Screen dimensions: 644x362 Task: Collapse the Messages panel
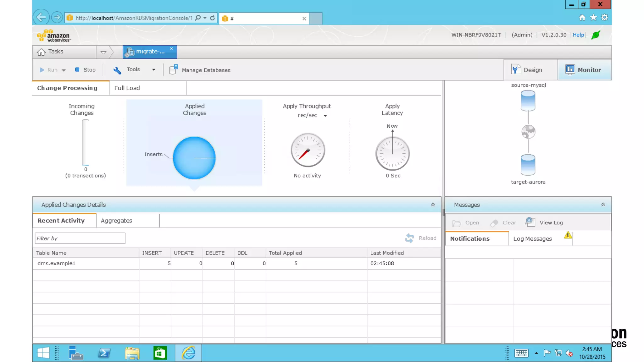pos(603,205)
